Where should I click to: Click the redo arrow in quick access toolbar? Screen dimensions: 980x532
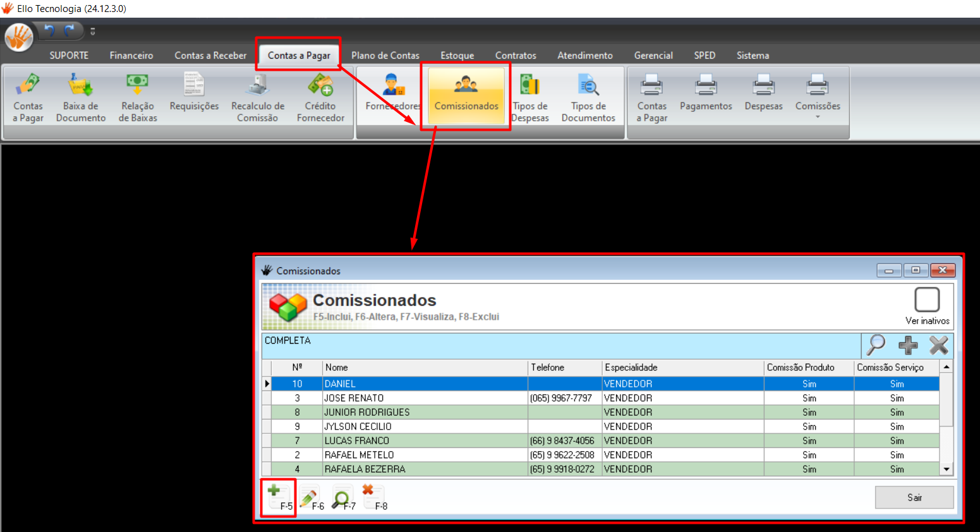(x=70, y=30)
